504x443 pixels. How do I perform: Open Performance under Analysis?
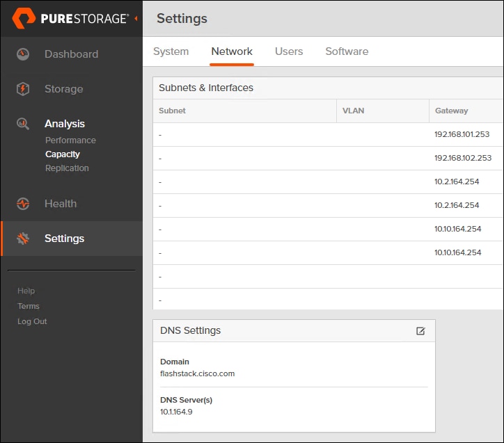(70, 140)
